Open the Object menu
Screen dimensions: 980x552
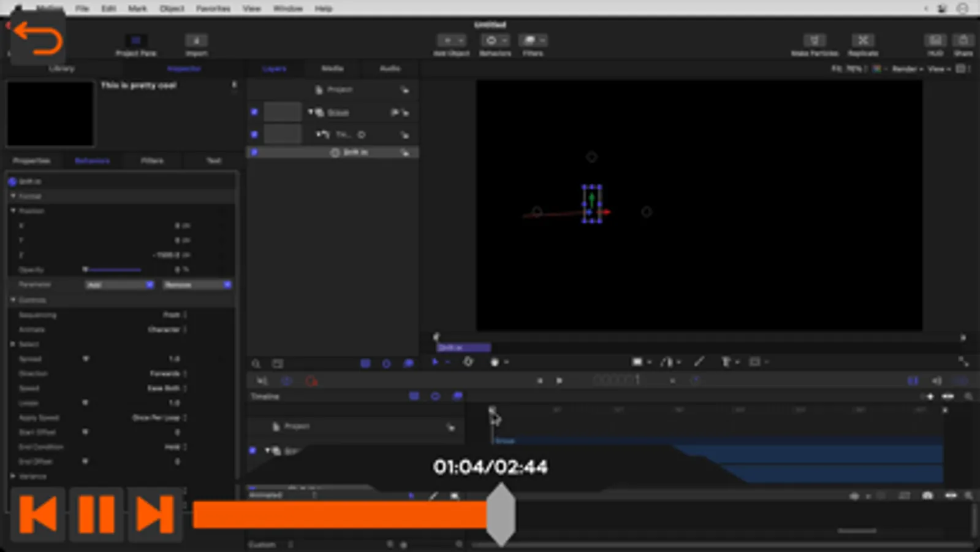172,9
